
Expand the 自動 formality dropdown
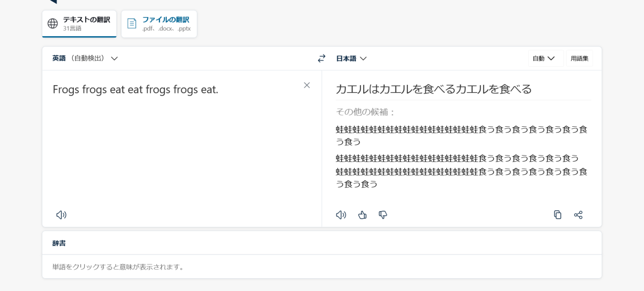tap(543, 58)
